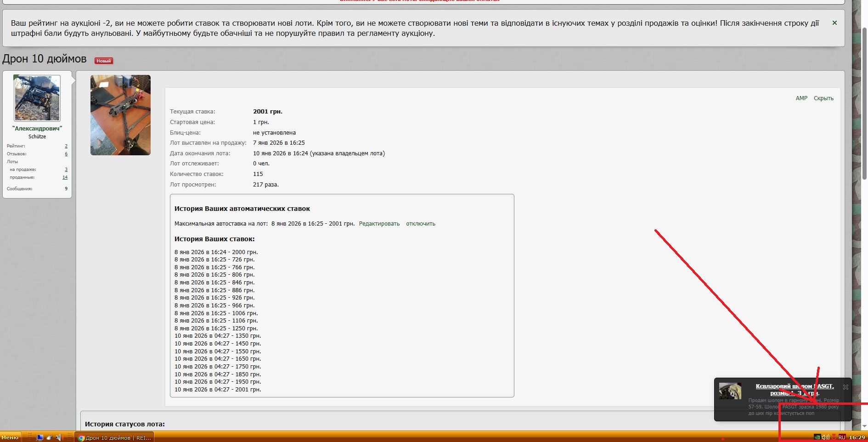Enlarge the drone frame lot photo
This screenshot has height=442, width=868.
pos(120,115)
